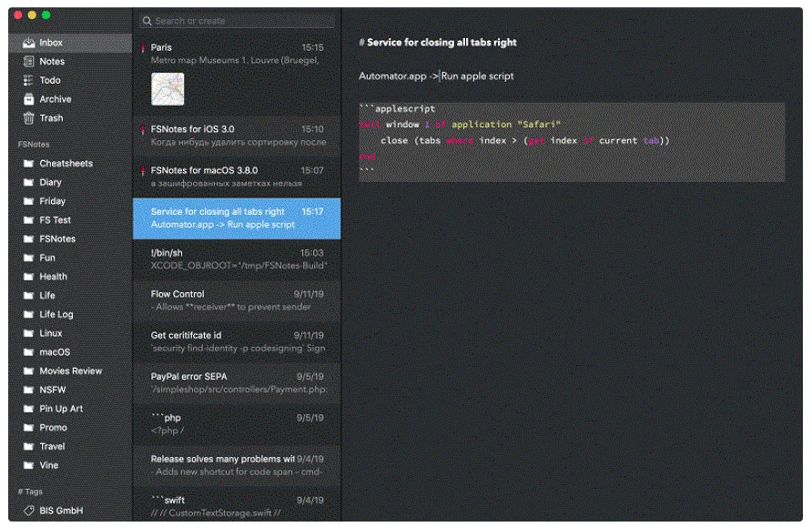The width and height of the screenshot is (812, 527).
Task: Click the close (tabs where index line in code
Action: pos(525,141)
